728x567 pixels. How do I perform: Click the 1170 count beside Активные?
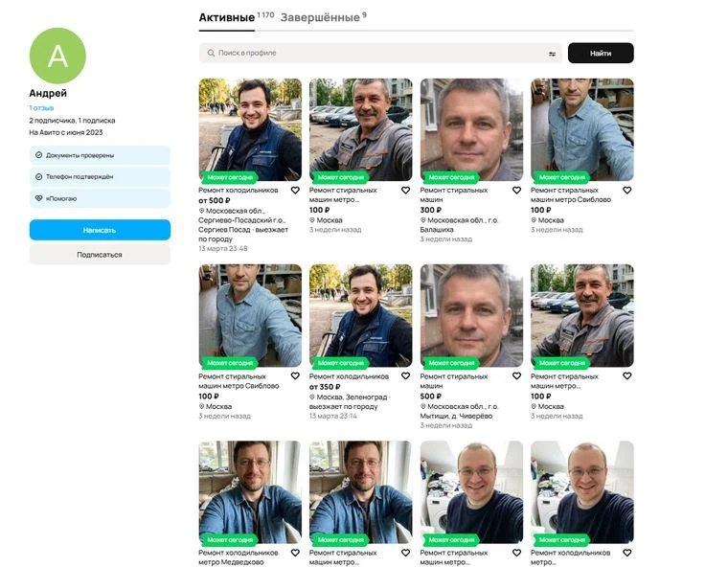tap(265, 15)
